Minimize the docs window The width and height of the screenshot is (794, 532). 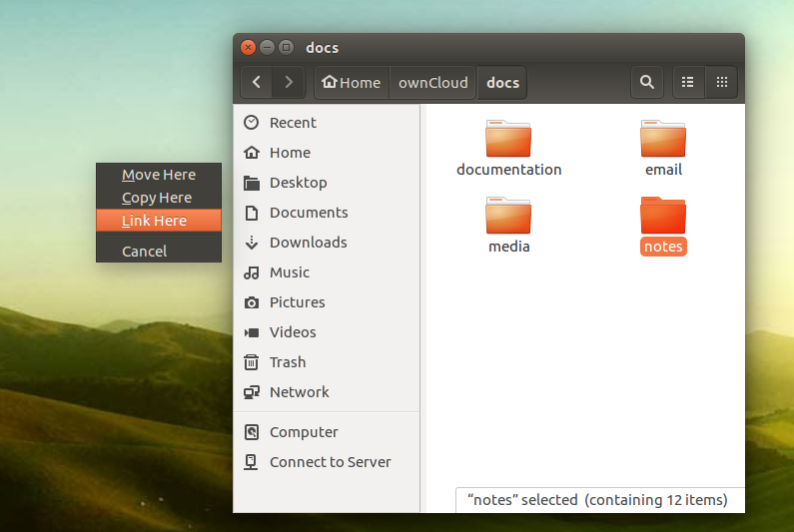pos(267,48)
